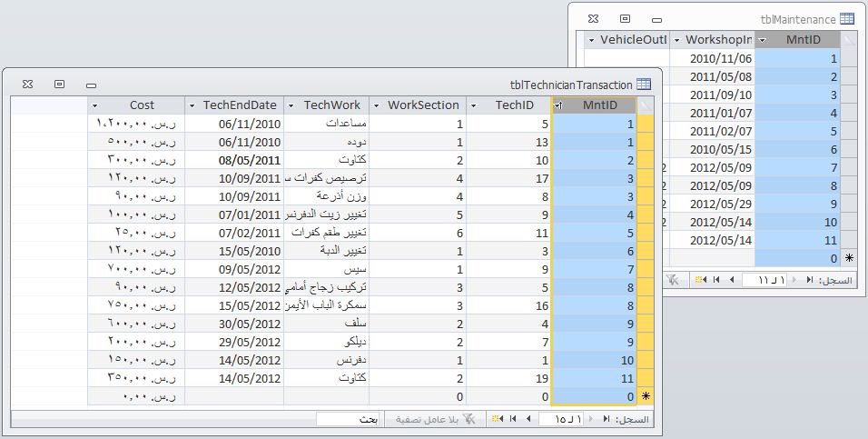Image resolution: width=868 pixels, height=439 pixels.
Task: Go to last record in tblTechnicianTransaction
Action: pos(513,419)
